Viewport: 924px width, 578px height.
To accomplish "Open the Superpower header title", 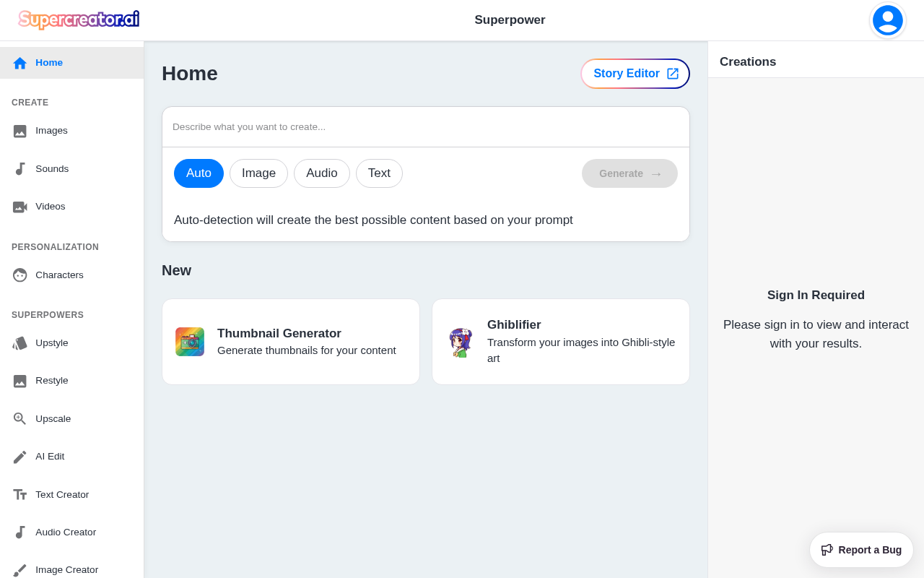I will click(x=510, y=20).
